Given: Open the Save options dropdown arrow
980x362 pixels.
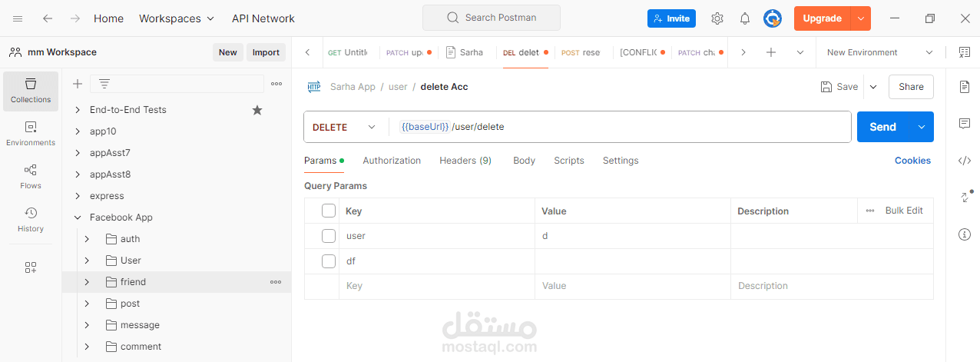Looking at the screenshot, I should [x=873, y=87].
